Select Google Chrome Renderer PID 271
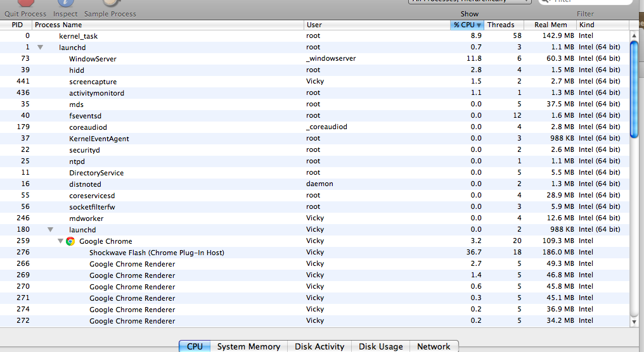This screenshot has height=352, width=644. (314, 298)
